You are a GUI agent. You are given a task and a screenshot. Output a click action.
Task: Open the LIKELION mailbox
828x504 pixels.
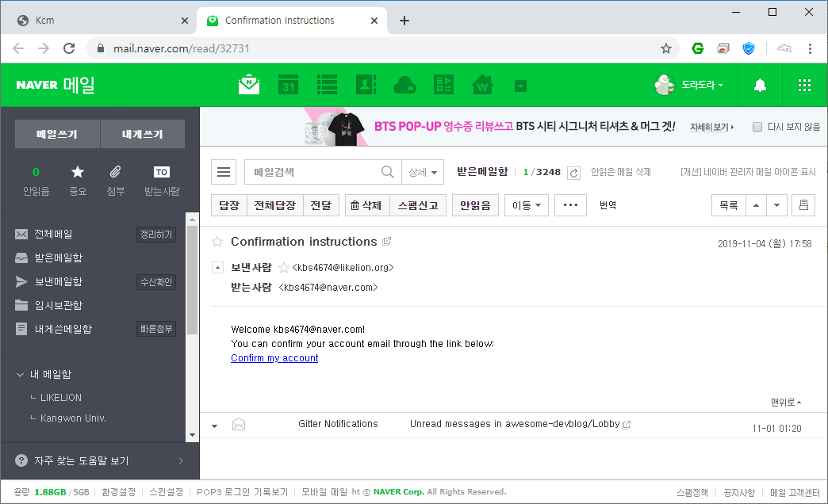61,397
